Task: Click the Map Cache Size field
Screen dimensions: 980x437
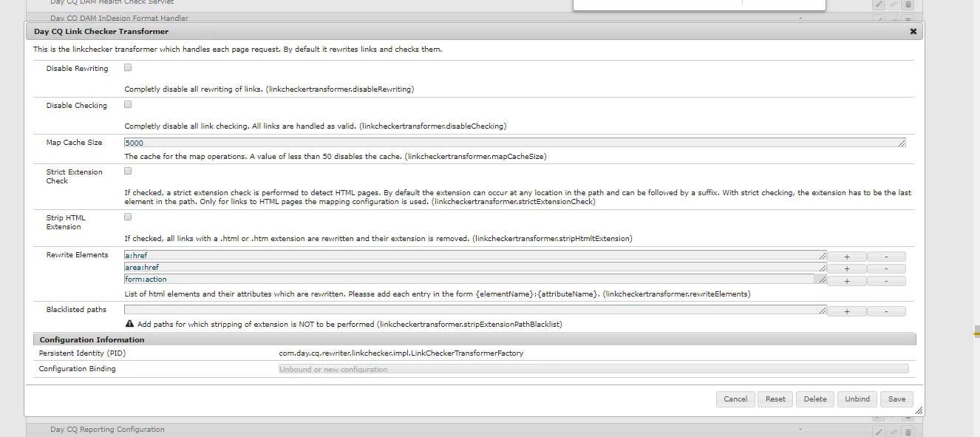Action: pos(514,143)
